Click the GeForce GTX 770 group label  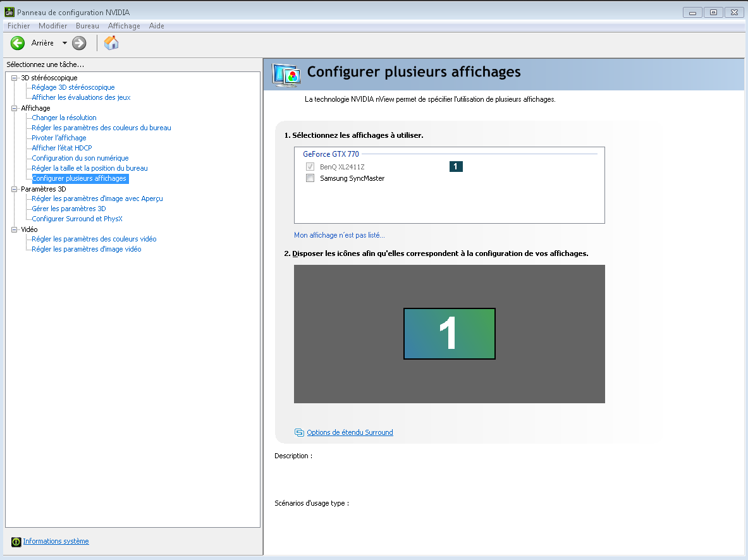[x=331, y=154]
